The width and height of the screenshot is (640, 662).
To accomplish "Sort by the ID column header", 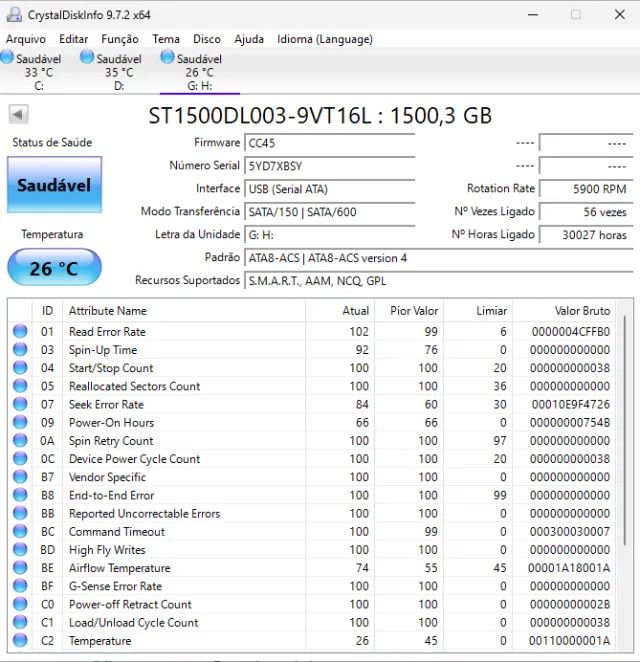I will (x=47, y=311).
